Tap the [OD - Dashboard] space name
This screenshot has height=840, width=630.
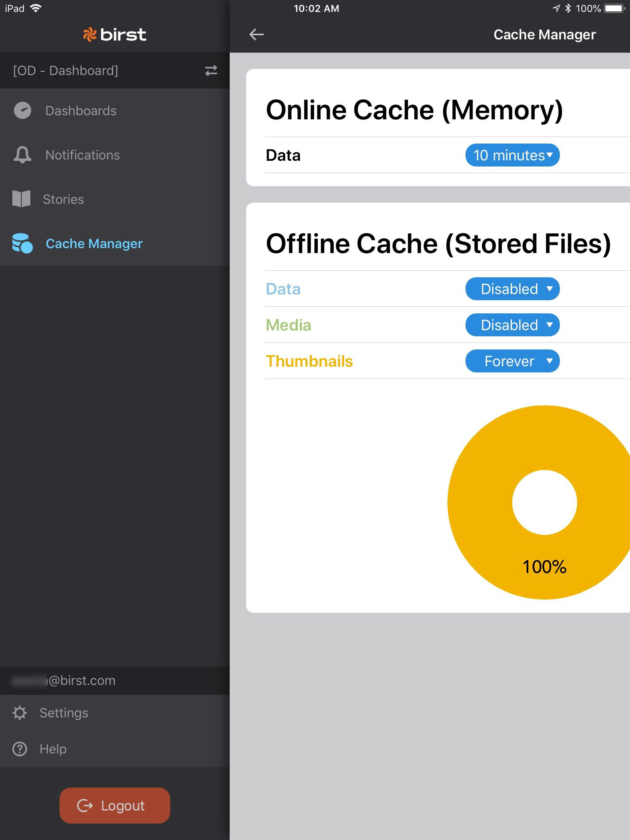click(66, 71)
